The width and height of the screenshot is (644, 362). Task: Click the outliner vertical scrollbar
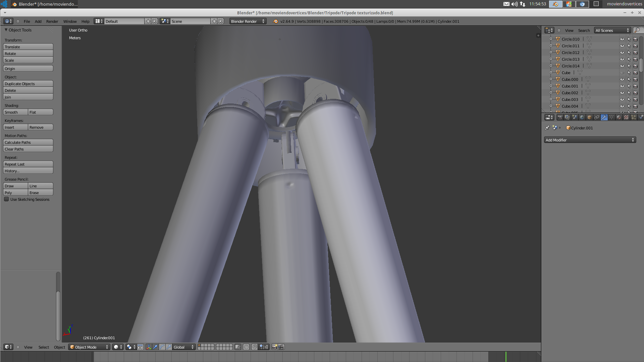coord(641,65)
